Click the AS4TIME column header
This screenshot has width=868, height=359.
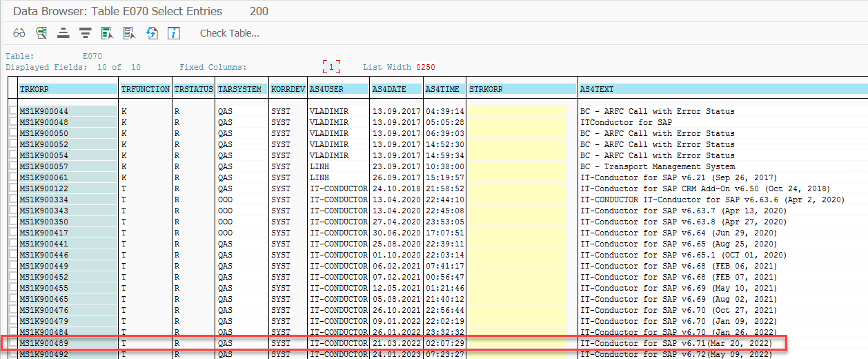click(444, 89)
